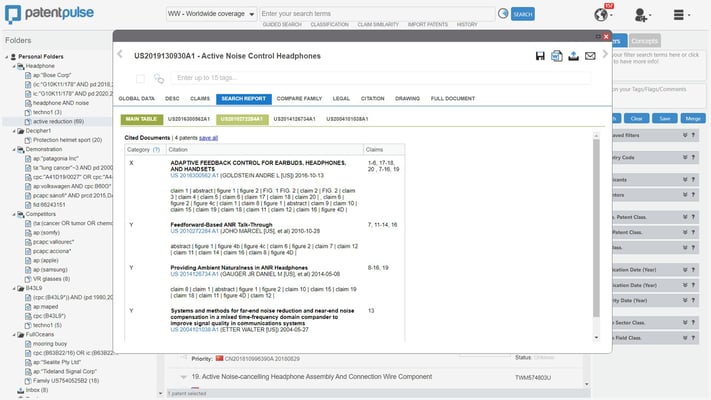The image size is (711, 400).
Task: Minimize the patent detail popup
Action: click(x=598, y=36)
